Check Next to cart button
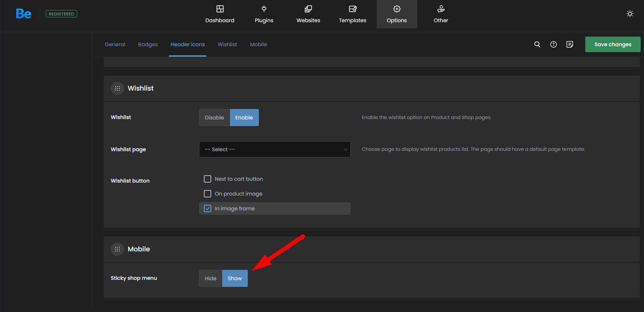Screen dimensions: 644x312 (x=208, y=179)
